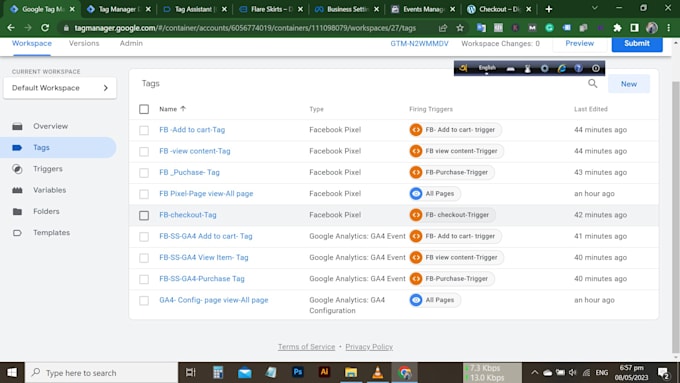This screenshot has height=383, width=680.
Task: Click the Preview button
Action: [x=579, y=43]
